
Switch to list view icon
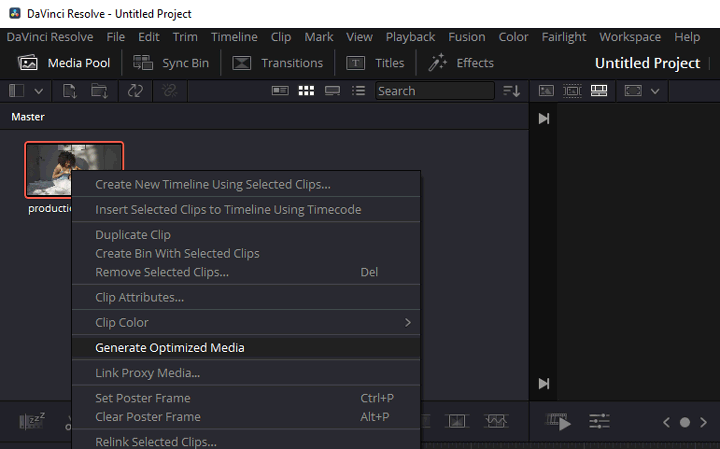click(358, 91)
